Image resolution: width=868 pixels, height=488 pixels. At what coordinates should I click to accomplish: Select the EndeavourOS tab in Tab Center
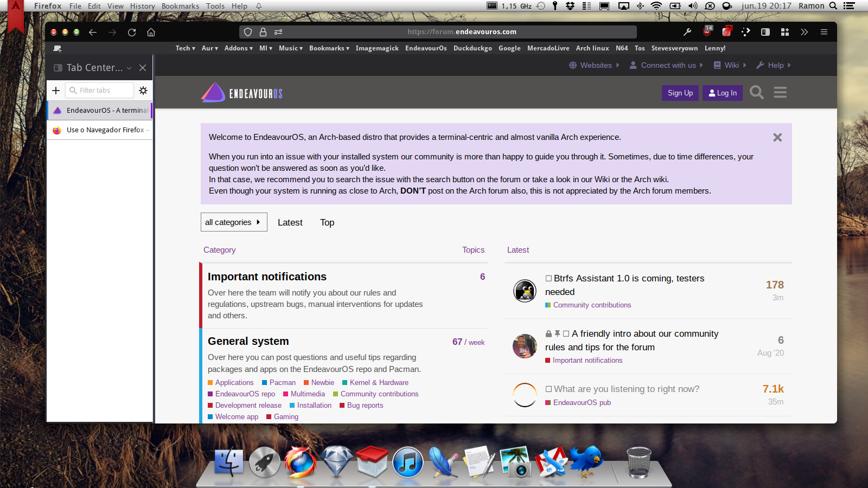click(100, 110)
